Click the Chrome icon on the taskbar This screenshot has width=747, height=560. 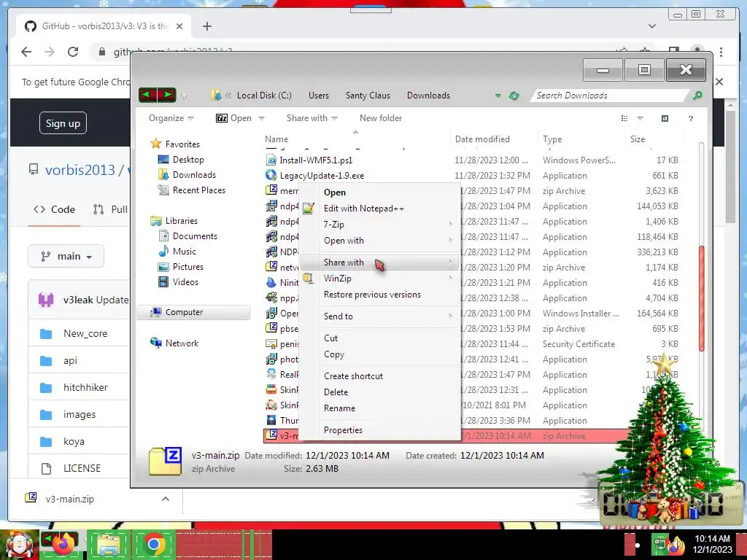pyautogui.click(x=153, y=544)
